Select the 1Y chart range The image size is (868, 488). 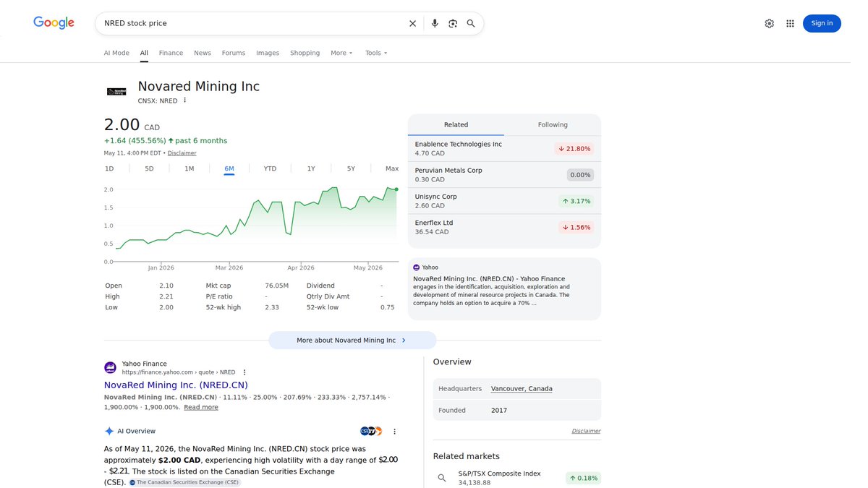(x=311, y=168)
